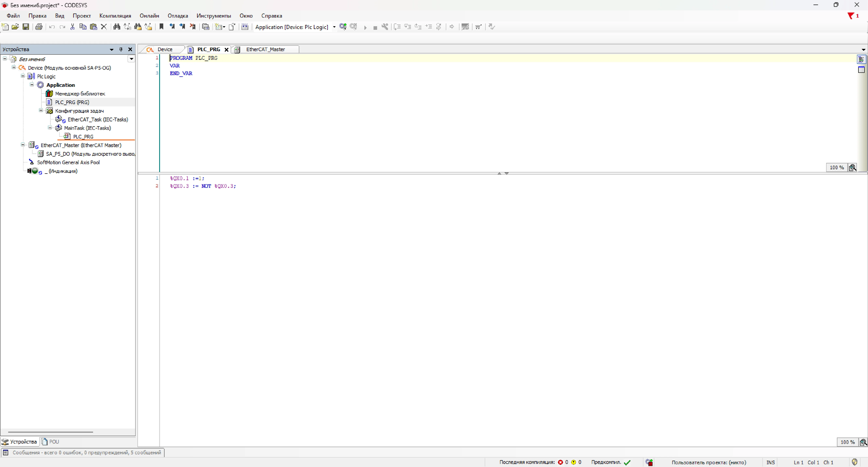Click magnifier icon beside implementation zoom 100 %

(x=863, y=442)
